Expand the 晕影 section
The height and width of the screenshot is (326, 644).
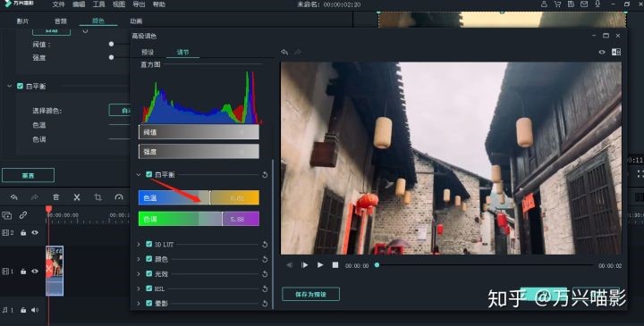[139, 304]
